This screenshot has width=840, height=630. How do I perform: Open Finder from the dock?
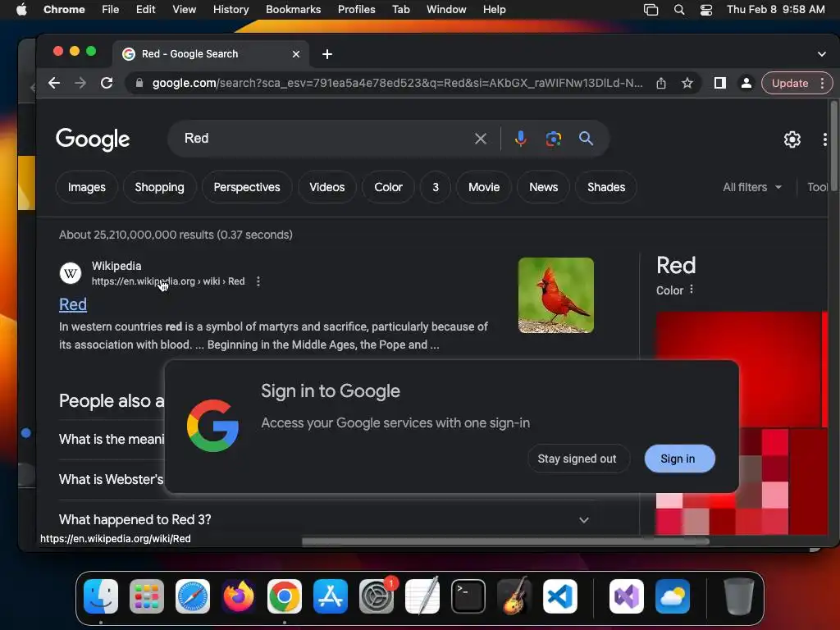point(101,596)
